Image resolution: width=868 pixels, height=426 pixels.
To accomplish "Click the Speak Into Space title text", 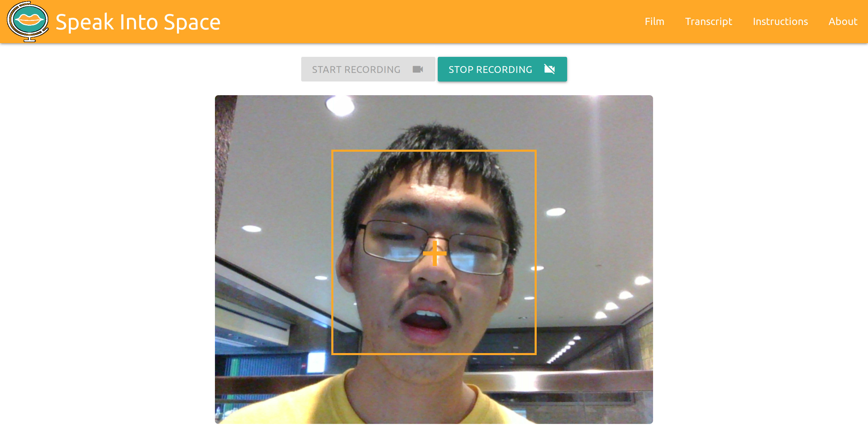I will [138, 22].
